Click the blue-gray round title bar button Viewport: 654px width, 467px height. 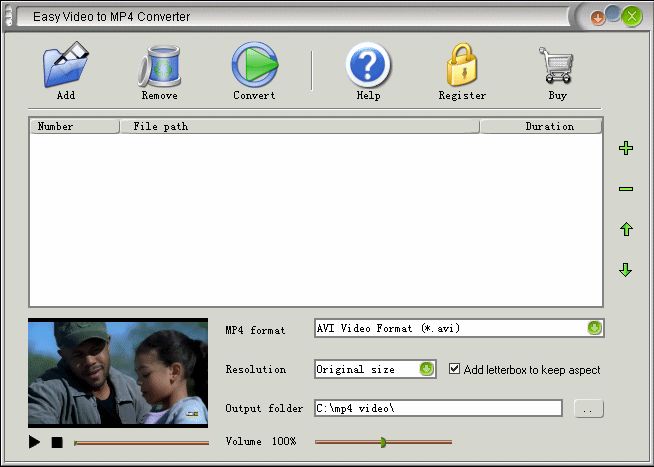[613, 13]
